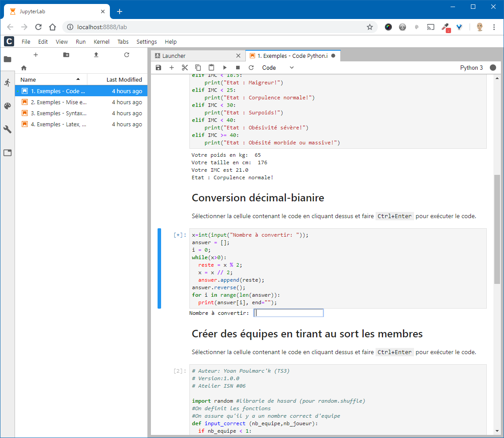Open the Edit menu
This screenshot has height=438, width=504.
pos(43,42)
